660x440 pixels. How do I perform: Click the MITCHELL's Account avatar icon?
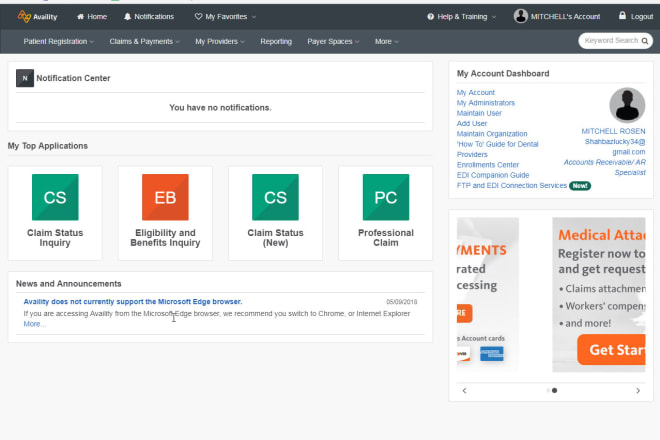click(521, 16)
